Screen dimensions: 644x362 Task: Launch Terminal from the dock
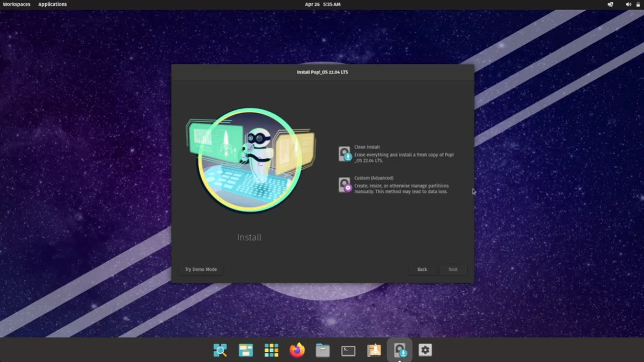pyautogui.click(x=348, y=351)
